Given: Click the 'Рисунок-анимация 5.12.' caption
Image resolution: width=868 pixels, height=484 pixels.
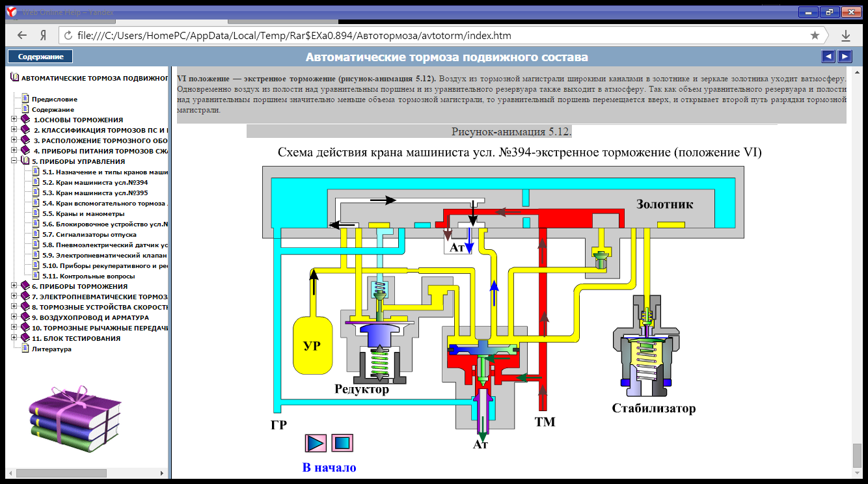Looking at the screenshot, I should coord(511,131).
